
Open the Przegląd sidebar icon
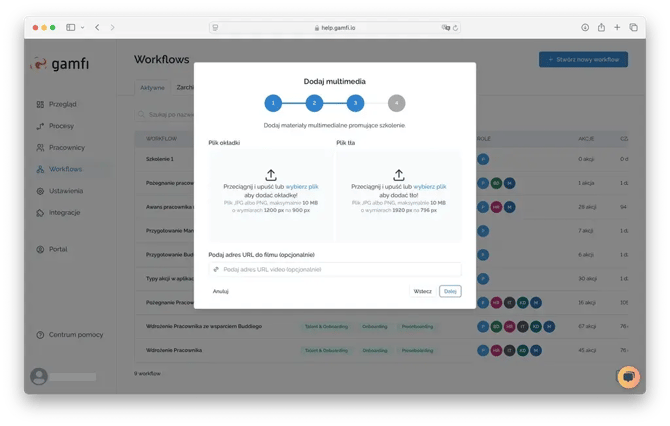40,104
